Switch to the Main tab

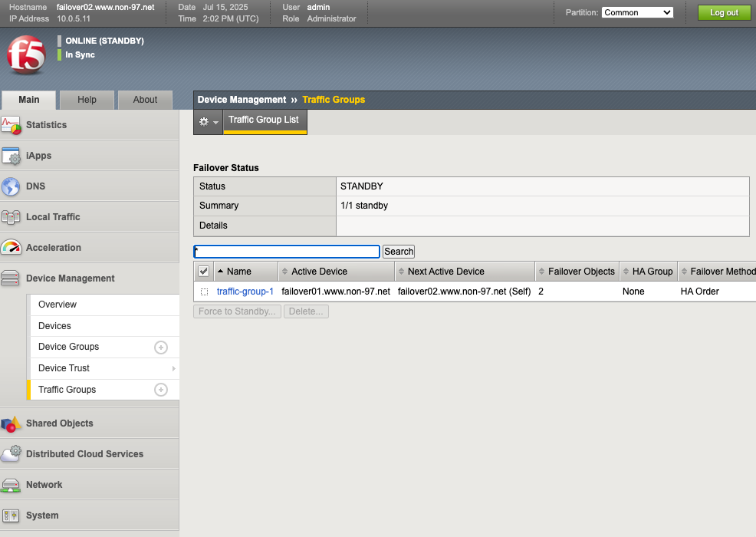tap(29, 100)
